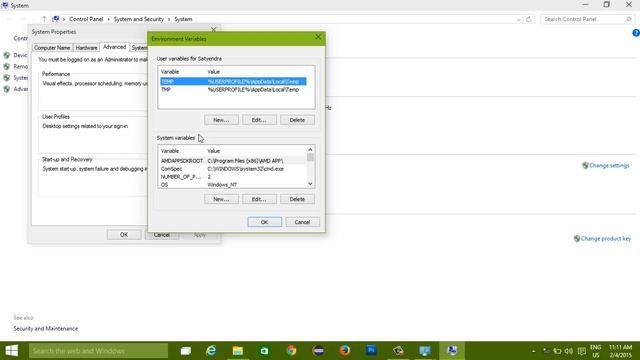Click the shield icon beside Change settings
Screen dimensions: 640x360
(585, 166)
